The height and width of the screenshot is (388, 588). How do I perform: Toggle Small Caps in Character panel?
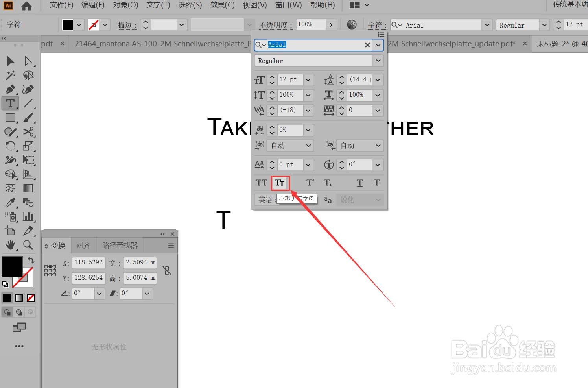point(280,183)
